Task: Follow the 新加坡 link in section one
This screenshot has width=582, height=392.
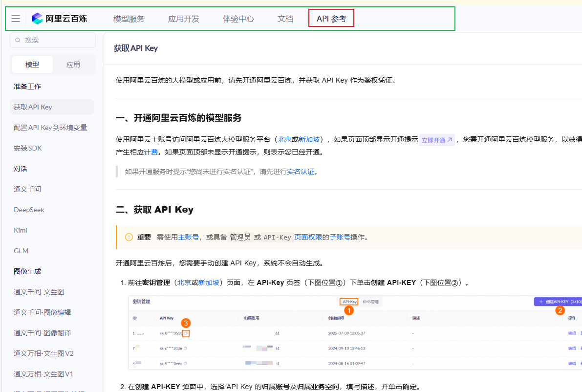Action: (309, 139)
